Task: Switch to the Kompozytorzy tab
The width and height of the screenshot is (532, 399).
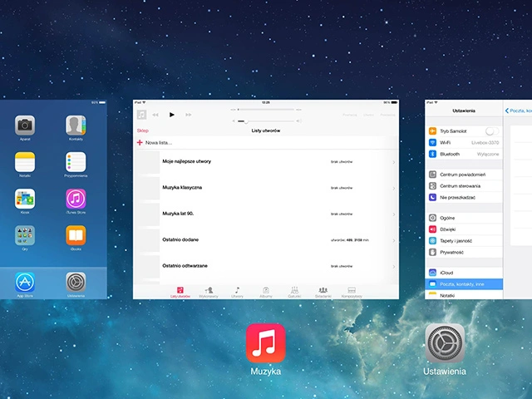Action: click(x=352, y=292)
